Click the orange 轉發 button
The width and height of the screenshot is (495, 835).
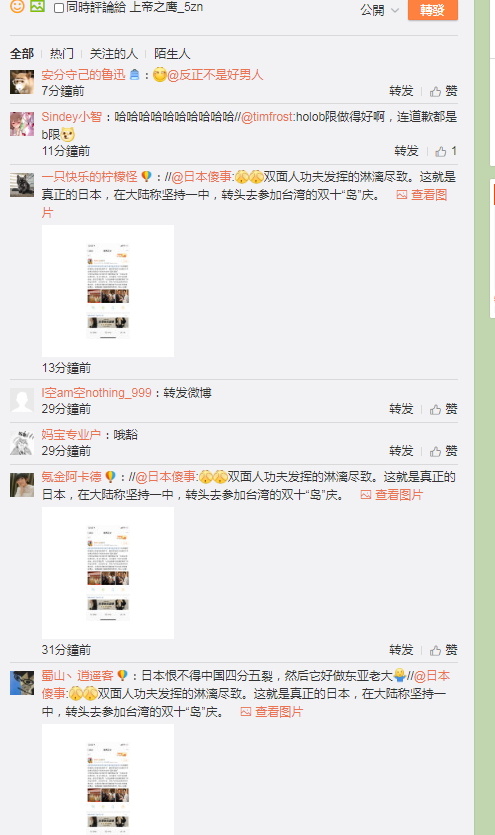pos(432,10)
